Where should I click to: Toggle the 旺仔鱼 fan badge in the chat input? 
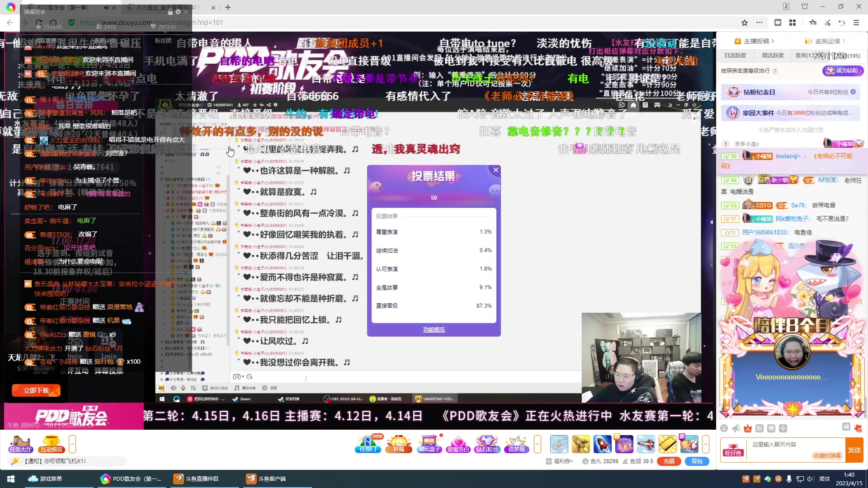(x=733, y=450)
